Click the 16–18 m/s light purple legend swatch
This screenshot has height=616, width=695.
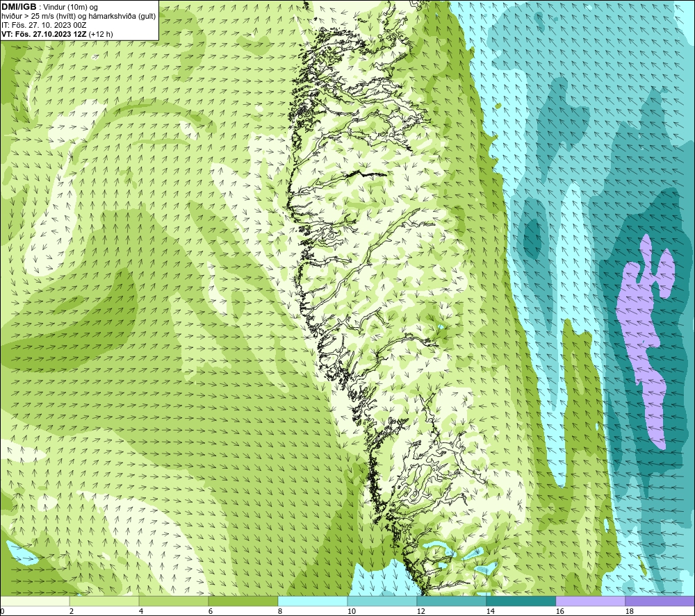(590, 601)
